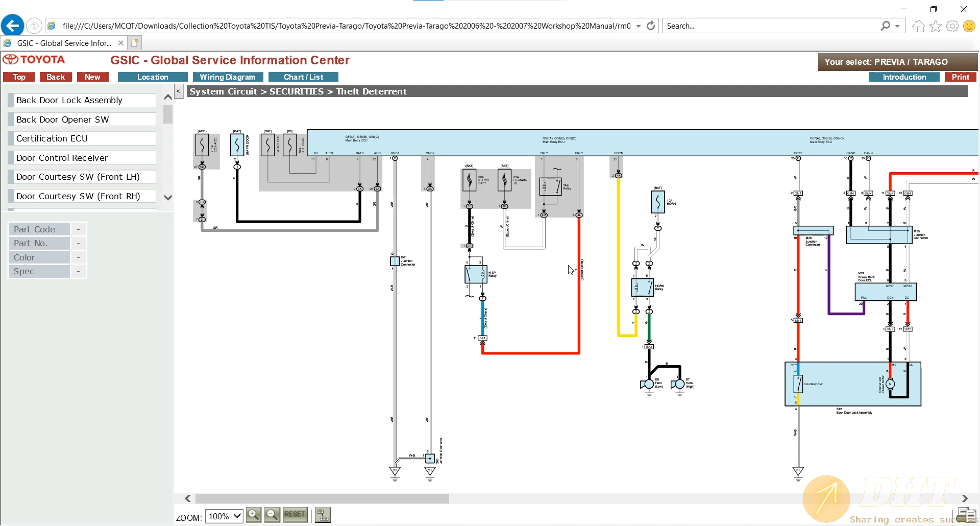This screenshot has width=980, height=526.
Task: Open the ZOOM 100% dropdown
Action: pos(224,516)
